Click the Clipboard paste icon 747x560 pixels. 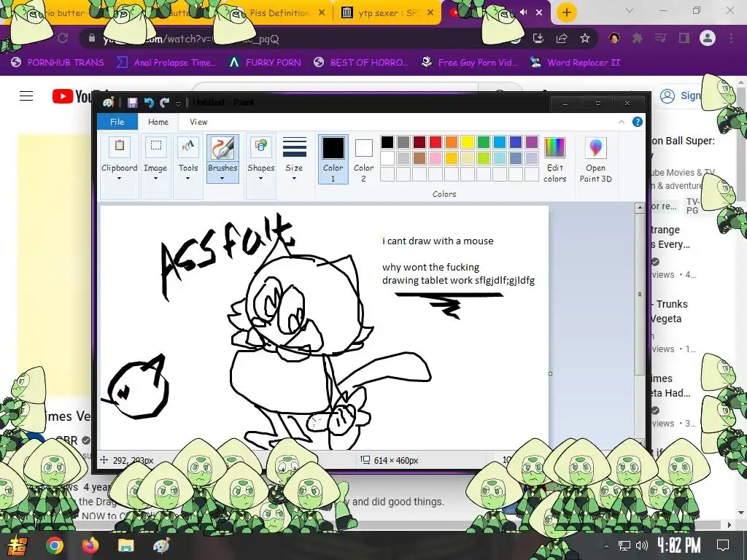pyautogui.click(x=120, y=147)
